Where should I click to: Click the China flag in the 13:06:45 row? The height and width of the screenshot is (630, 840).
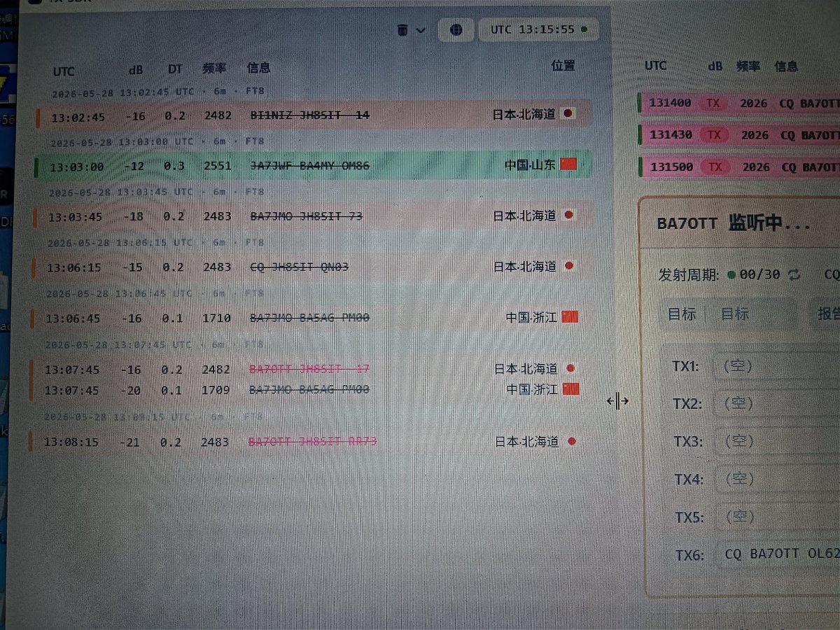tap(570, 317)
